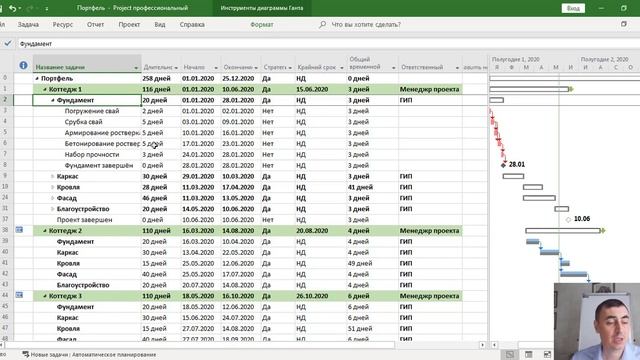Click the Вход sign-in button
Screen dimensions: 640x360
coord(573,8)
